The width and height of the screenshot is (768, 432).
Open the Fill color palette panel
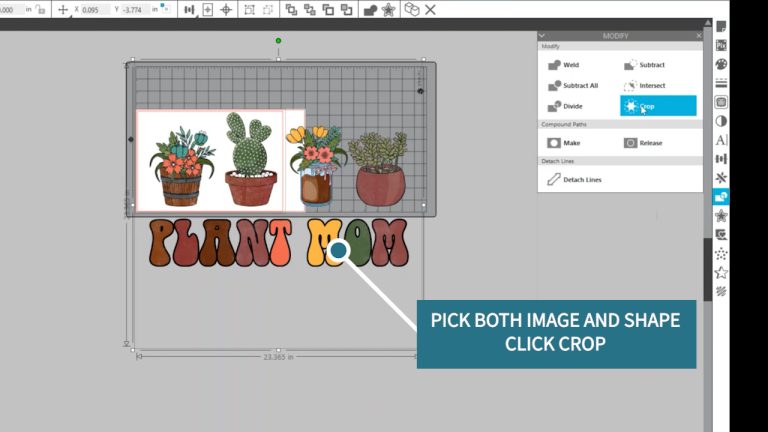point(721,64)
